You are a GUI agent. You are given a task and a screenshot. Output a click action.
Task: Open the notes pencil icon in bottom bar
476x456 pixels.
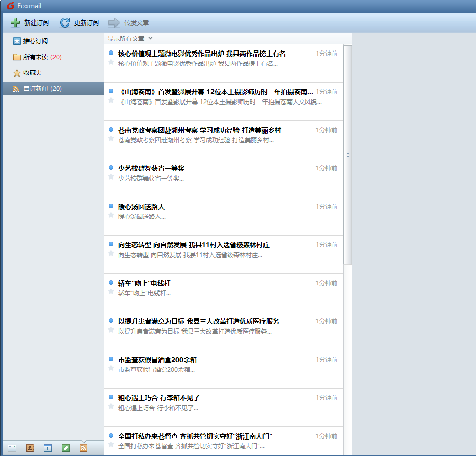point(66,448)
